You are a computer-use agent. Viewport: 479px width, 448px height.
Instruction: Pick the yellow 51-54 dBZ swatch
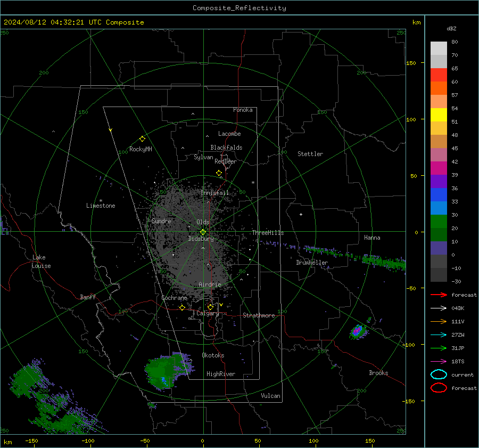tap(439, 115)
